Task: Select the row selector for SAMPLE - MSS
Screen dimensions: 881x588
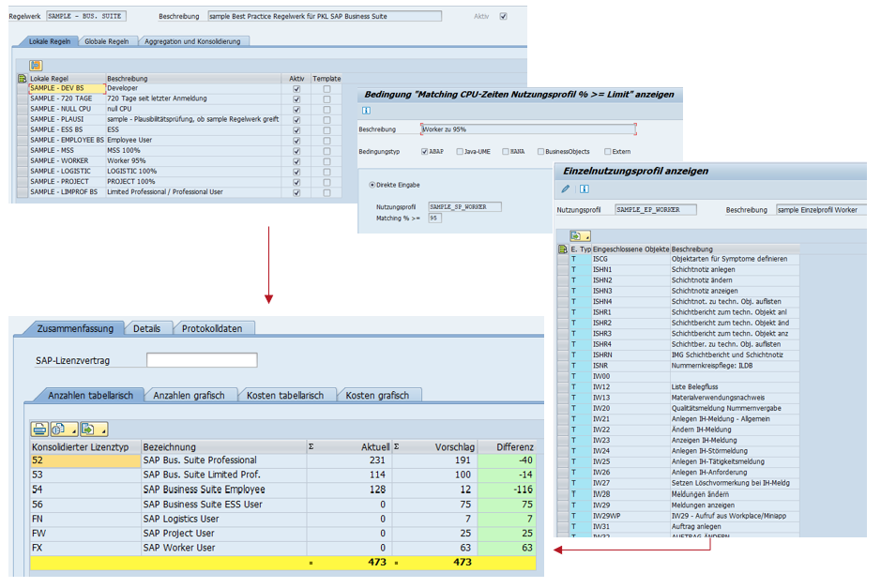Action: (x=23, y=150)
